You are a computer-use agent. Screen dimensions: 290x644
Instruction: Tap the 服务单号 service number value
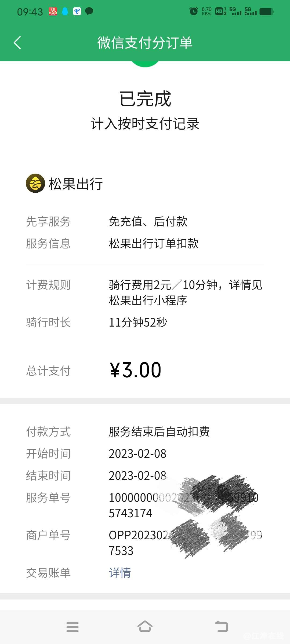coord(184,505)
